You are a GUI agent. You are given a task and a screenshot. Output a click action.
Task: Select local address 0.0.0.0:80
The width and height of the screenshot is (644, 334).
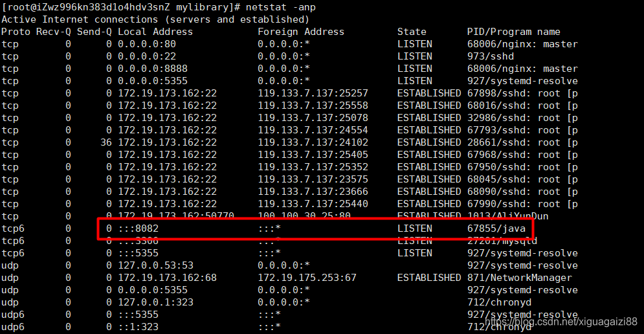click(x=147, y=44)
